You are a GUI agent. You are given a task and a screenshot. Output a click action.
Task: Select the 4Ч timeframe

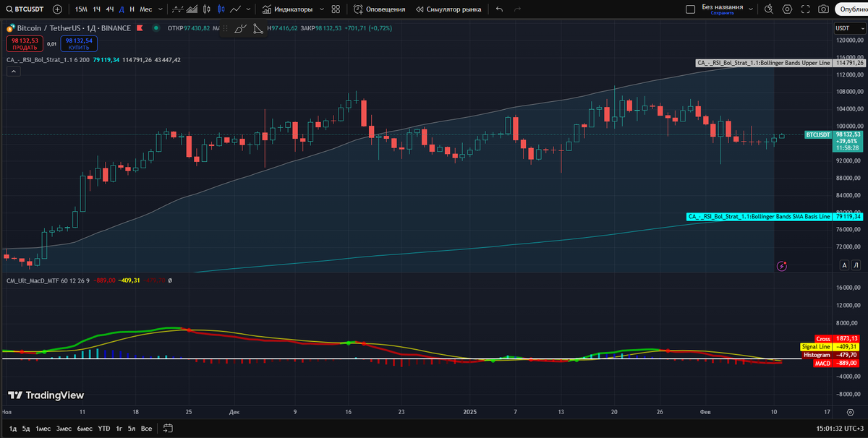(109, 9)
